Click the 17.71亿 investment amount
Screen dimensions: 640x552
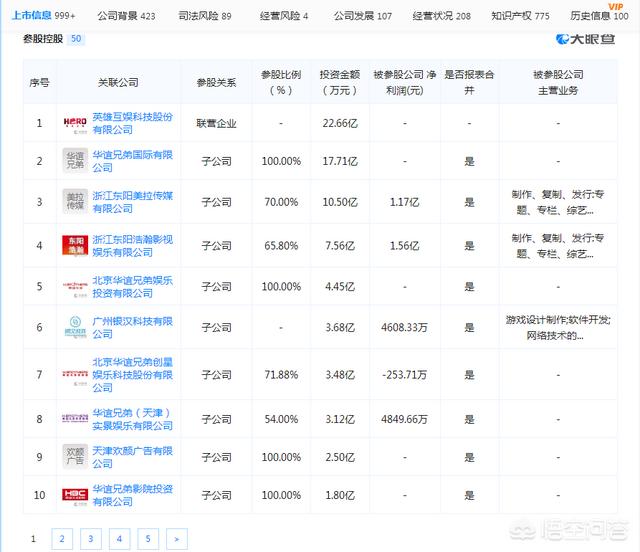click(x=340, y=161)
